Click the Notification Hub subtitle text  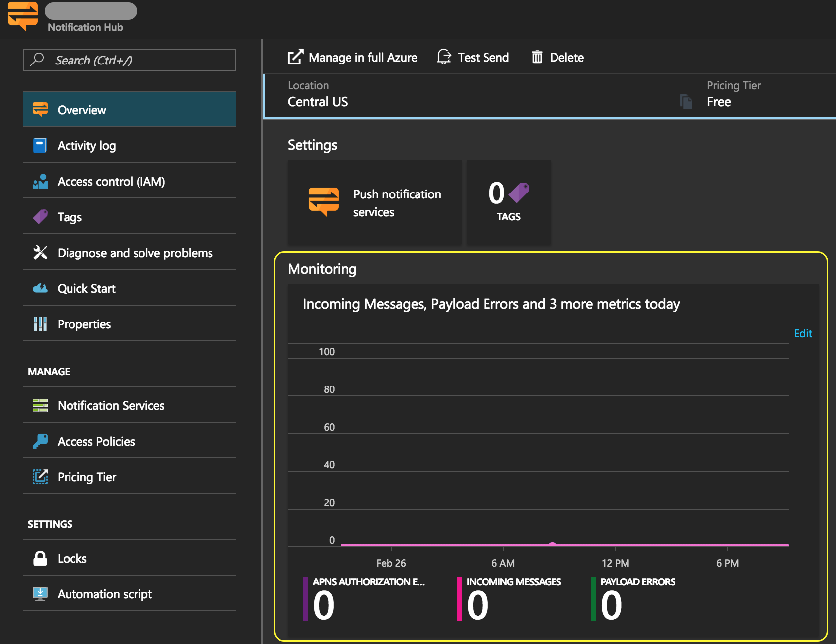(x=85, y=27)
